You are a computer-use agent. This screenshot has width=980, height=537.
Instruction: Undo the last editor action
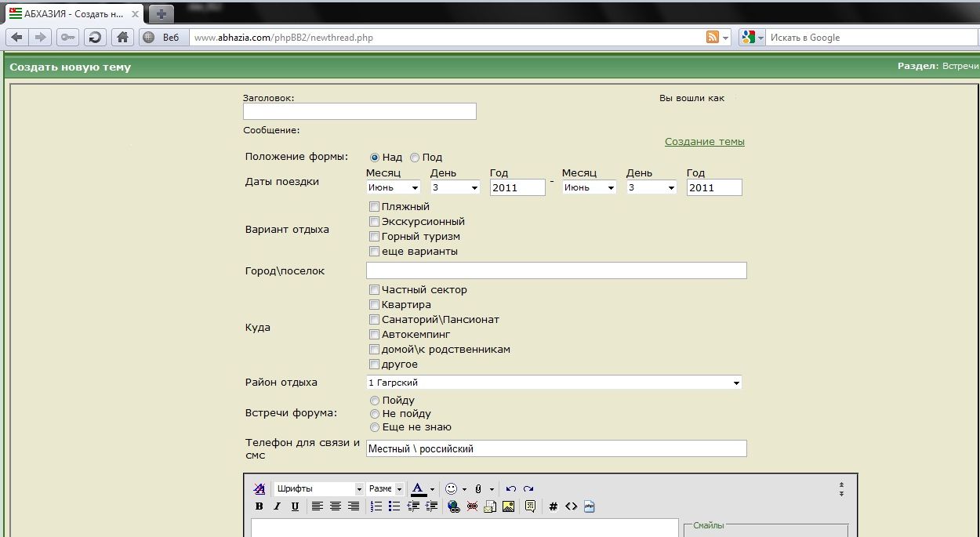pyautogui.click(x=510, y=488)
